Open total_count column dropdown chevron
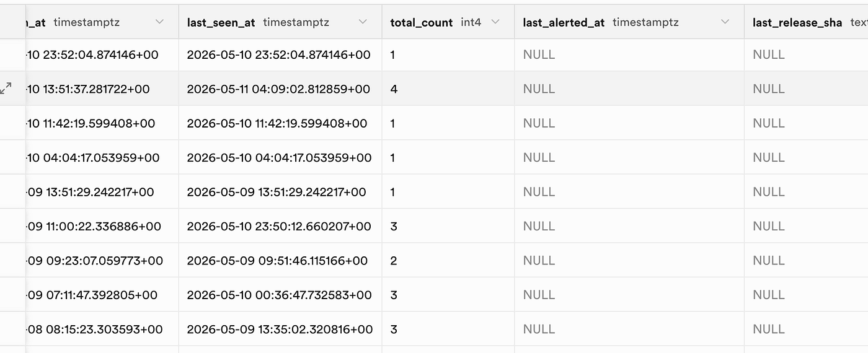Screen dimensions: 868x353 [495, 22]
